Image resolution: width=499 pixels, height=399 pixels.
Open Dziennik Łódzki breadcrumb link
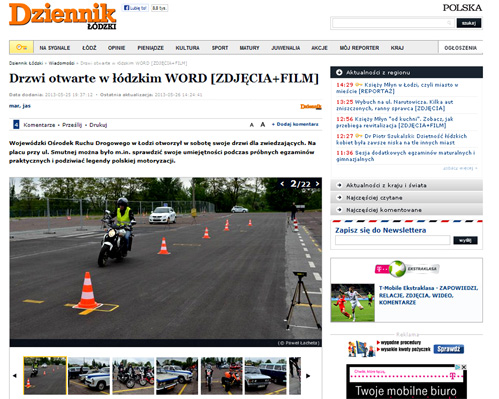tap(26, 63)
